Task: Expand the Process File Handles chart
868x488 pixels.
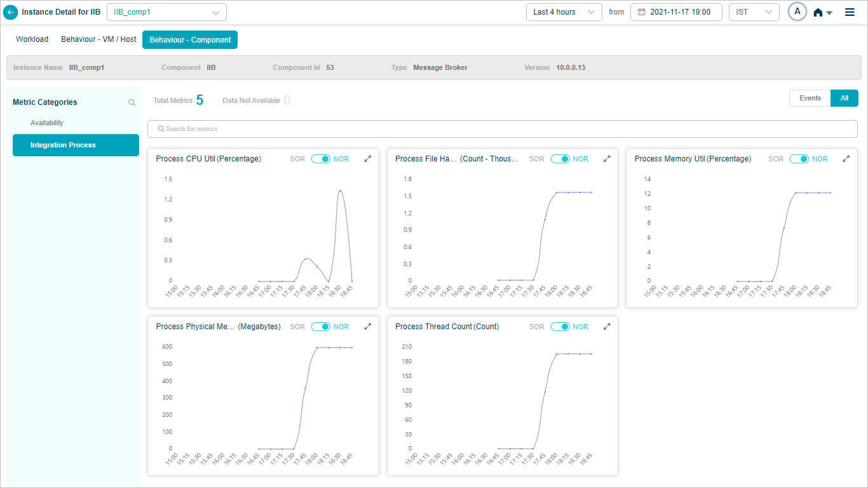Action: click(x=607, y=159)
